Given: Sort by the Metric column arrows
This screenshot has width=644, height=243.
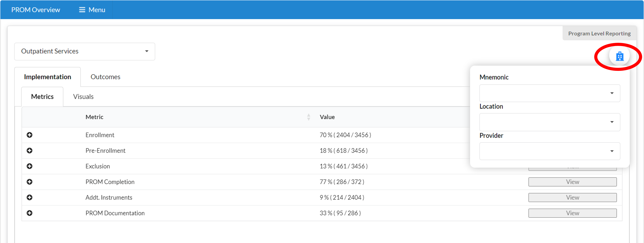Looking at the screenshot, I should (x=309, y=117).
